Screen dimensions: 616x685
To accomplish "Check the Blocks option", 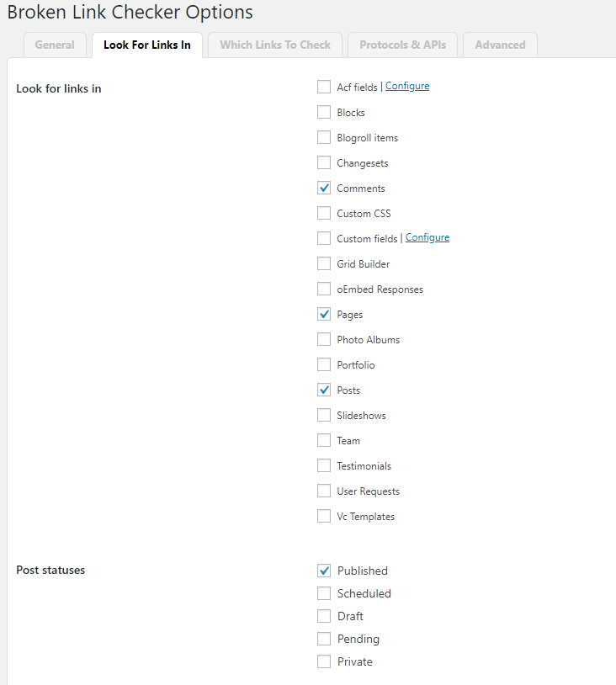I will tap(324, 112).
